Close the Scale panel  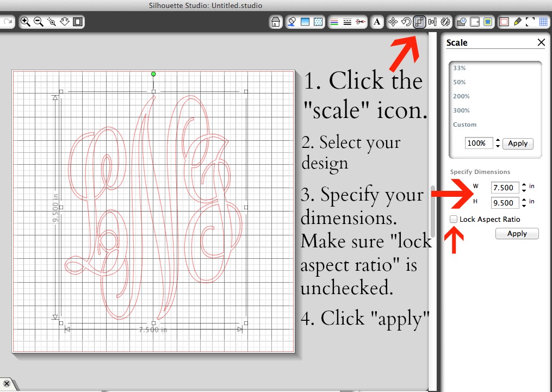[x=542, y=42]
